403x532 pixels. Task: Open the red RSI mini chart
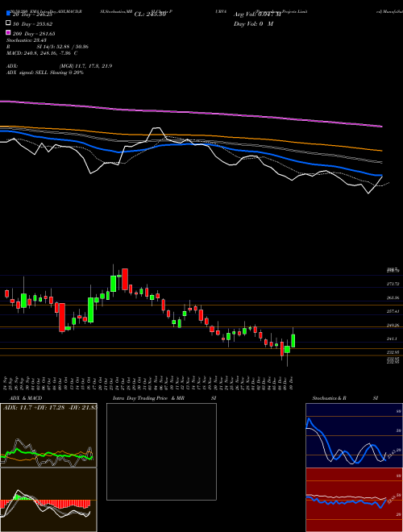coord(354,500)
